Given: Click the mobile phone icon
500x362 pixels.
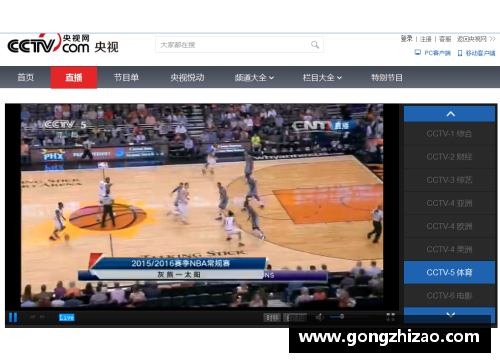Looking at the screenshot, I should [x=460, y=53].
